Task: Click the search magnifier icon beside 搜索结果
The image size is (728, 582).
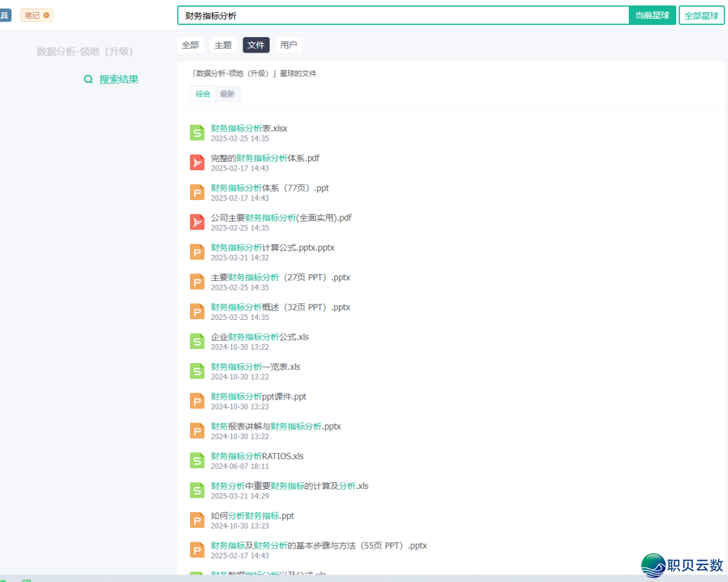Action: pyautogui.click(x=88, y=79)
